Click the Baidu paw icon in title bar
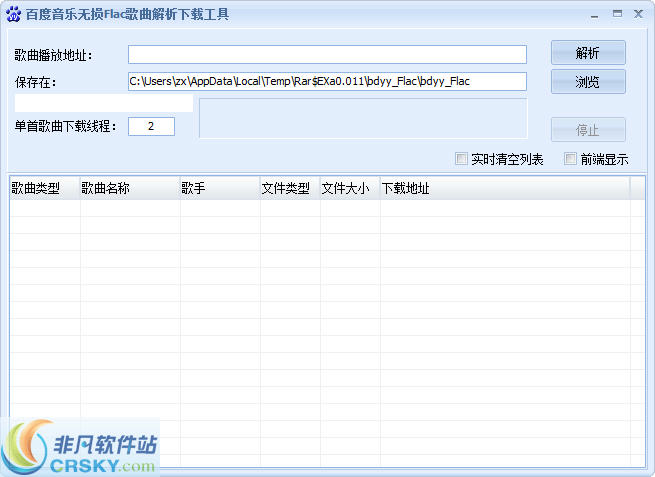 (x=13, y=14)
